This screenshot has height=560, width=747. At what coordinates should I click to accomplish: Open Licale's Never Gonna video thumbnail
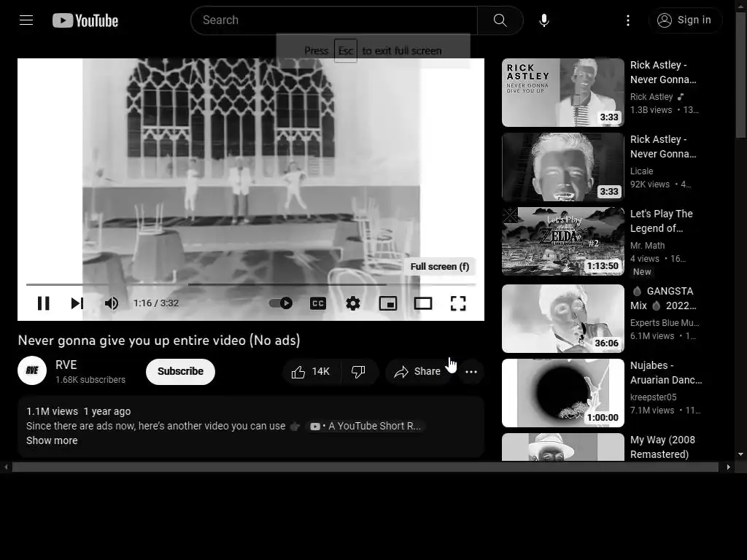[x=563, y=167]
